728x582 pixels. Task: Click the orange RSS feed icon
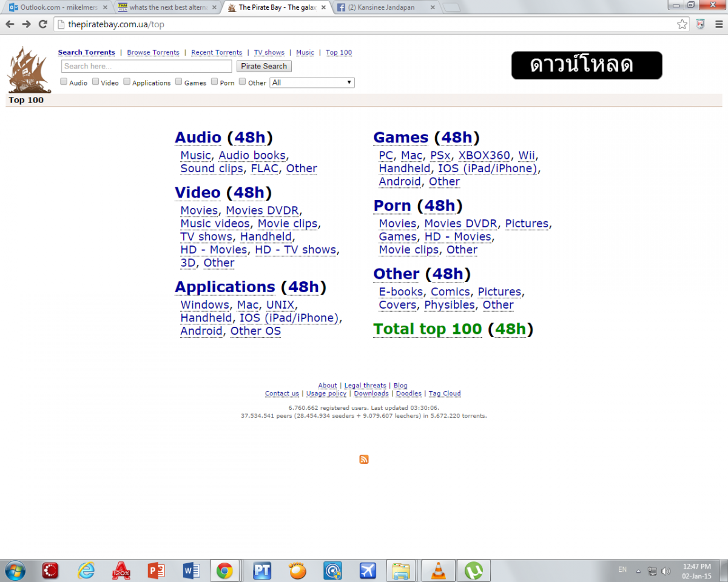[364, 460]
